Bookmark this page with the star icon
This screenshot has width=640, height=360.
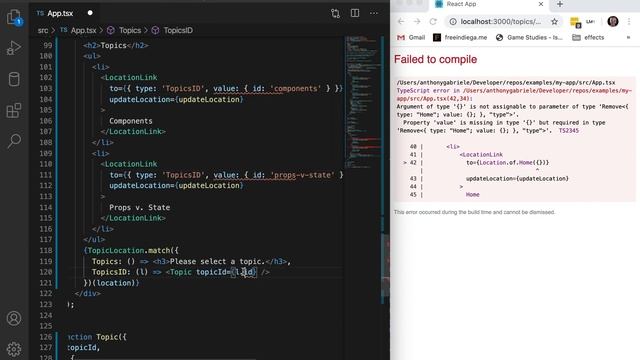click(x=554, y=22)
